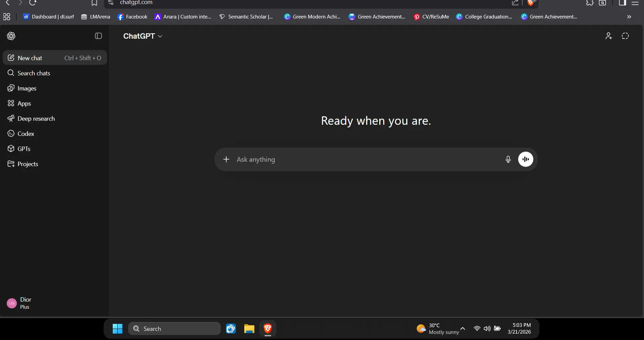Open Wi-Fi network settings in the tray
Image resolution: width=644 pixels, height=340 pixels.
point(477,329)
